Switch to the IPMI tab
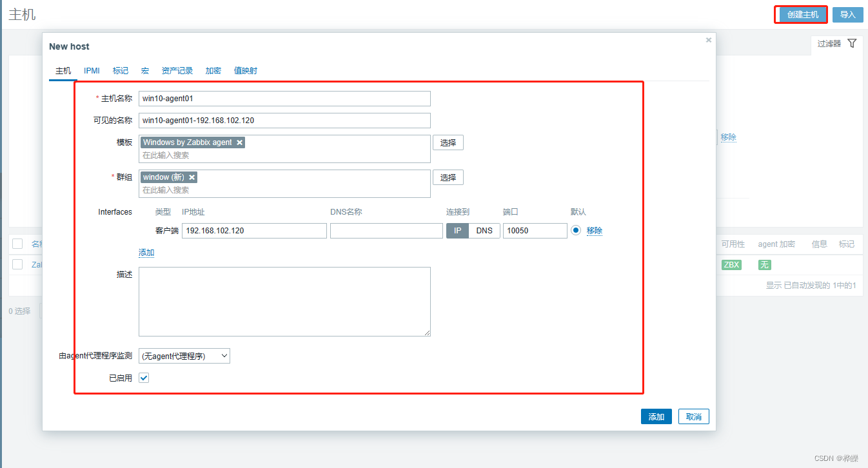 [x=92, y=71]
